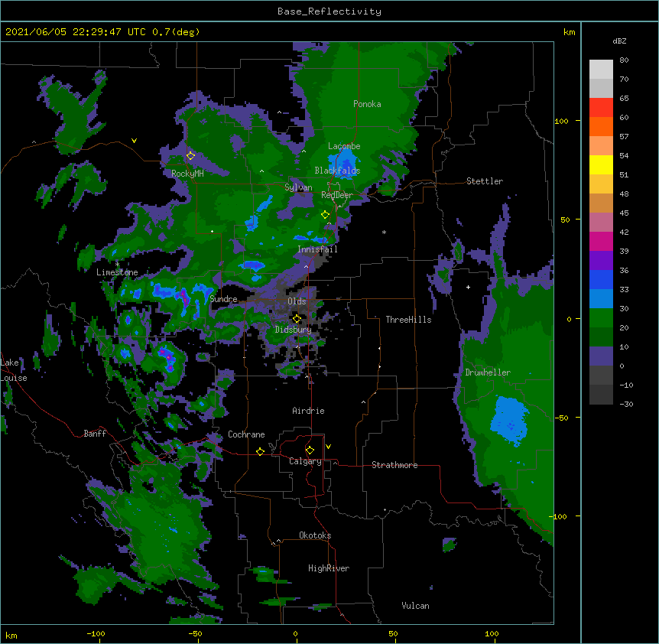This screenshot has height=644, width=659.
Task: Select the Sundre label
Action: point(223,299)
